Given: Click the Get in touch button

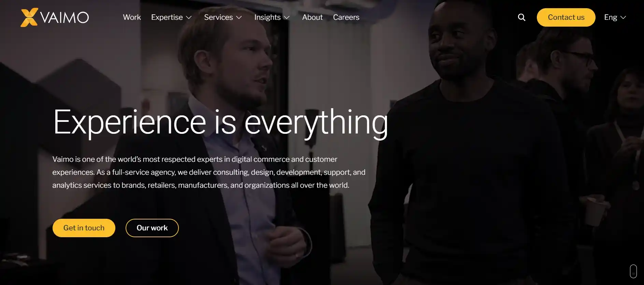Looking at the screenshot, I should click(x=84, y=228).
